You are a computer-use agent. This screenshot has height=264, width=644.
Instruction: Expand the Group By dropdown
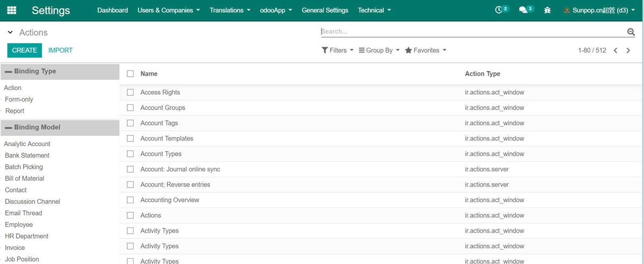coord(379,51)
